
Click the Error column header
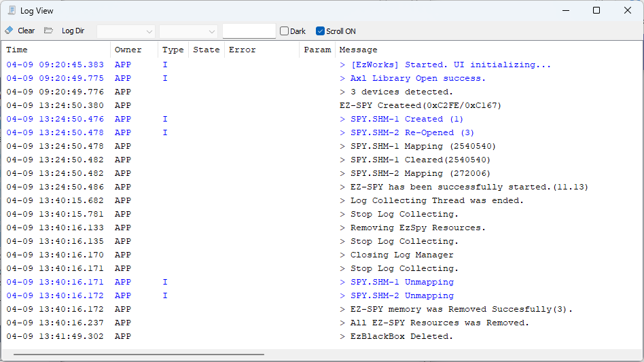[x=262, y=50]
